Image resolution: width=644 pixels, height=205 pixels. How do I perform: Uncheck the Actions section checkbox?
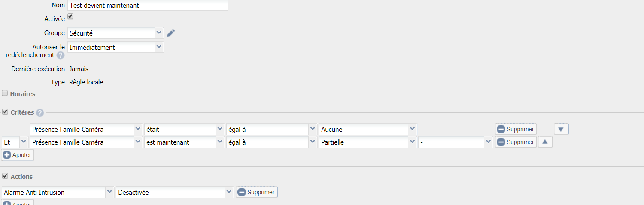click(5, 176)
